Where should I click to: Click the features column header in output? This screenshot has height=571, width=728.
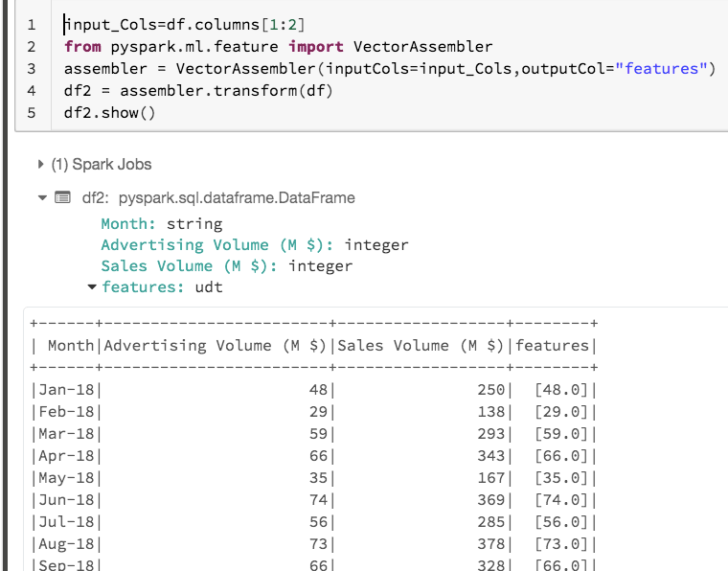553,345
